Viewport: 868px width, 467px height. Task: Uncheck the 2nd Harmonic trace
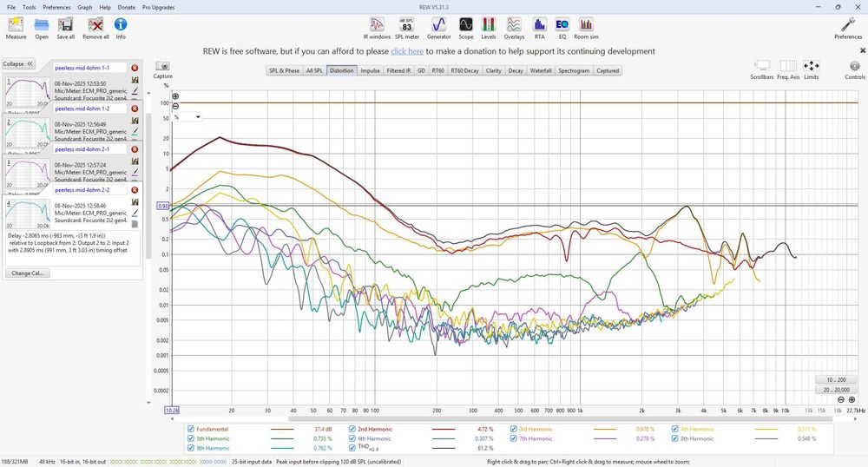352,429
